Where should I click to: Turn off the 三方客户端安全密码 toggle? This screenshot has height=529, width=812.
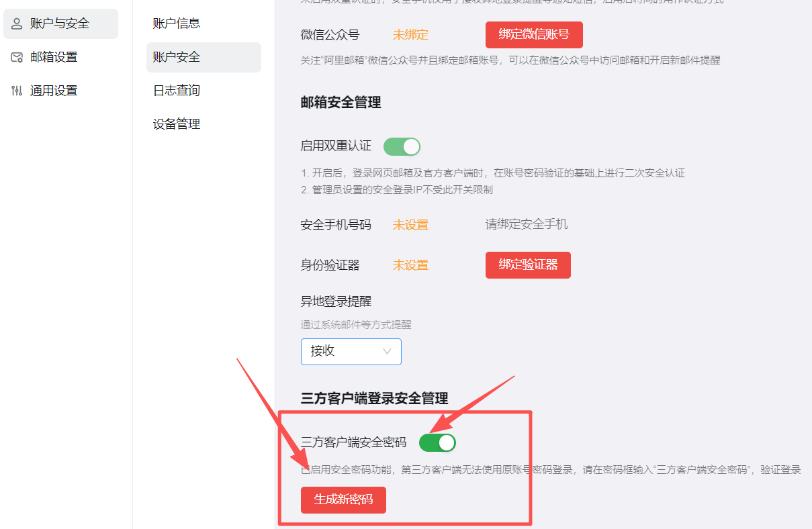click(437, 442)
